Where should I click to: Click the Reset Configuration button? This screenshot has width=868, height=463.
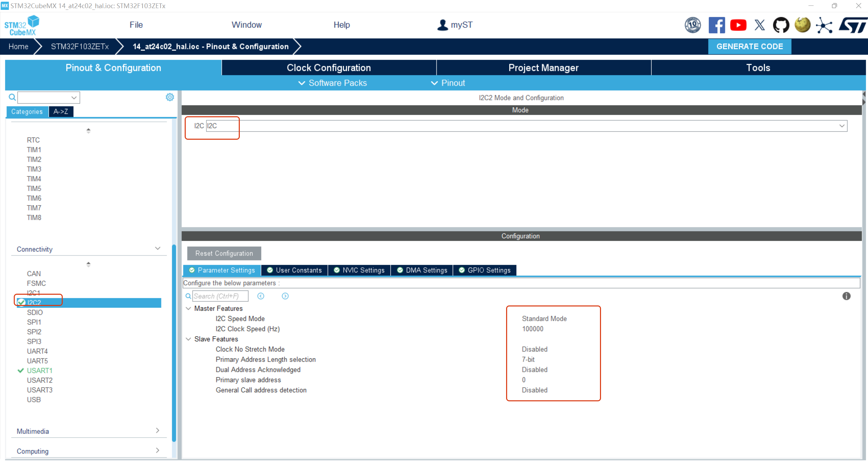224,253
